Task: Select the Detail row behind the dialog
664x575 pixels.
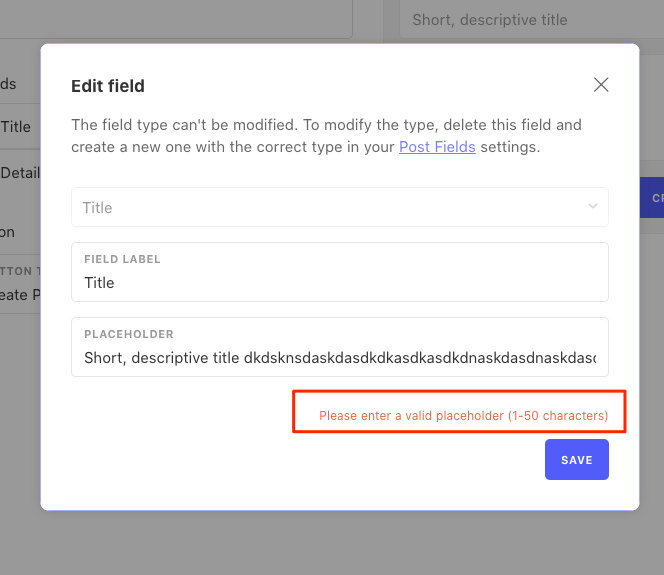Action: [20, 173]
